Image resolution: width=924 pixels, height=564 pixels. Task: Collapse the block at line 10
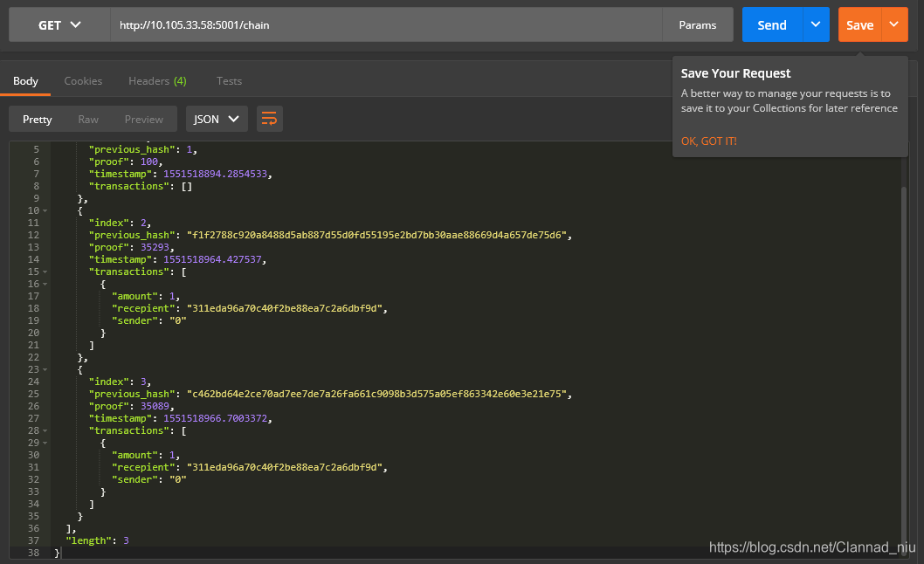(45, 211)
